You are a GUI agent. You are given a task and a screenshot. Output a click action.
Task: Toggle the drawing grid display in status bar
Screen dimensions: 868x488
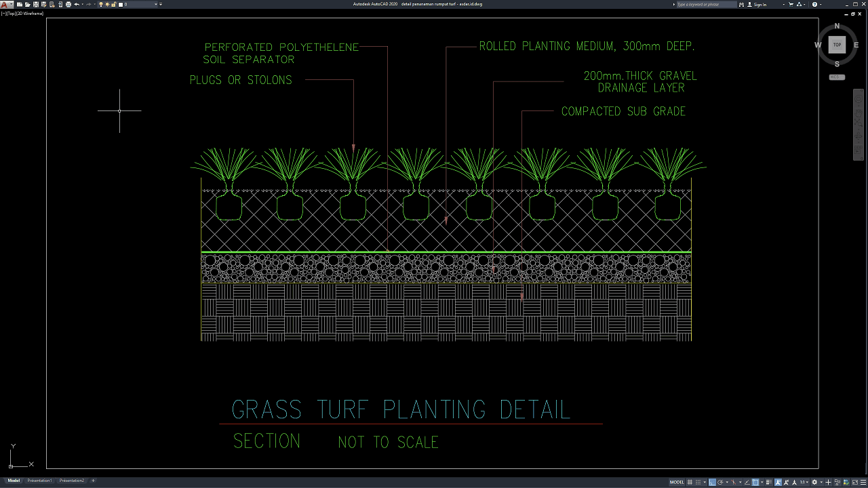[691, 482]
